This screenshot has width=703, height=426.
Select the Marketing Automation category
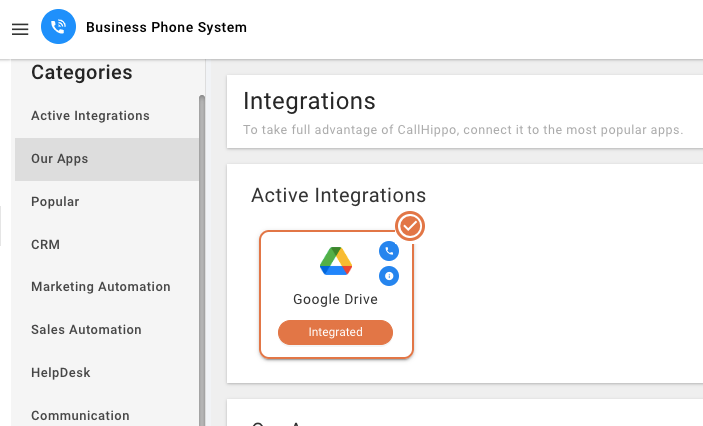[107, 287]
